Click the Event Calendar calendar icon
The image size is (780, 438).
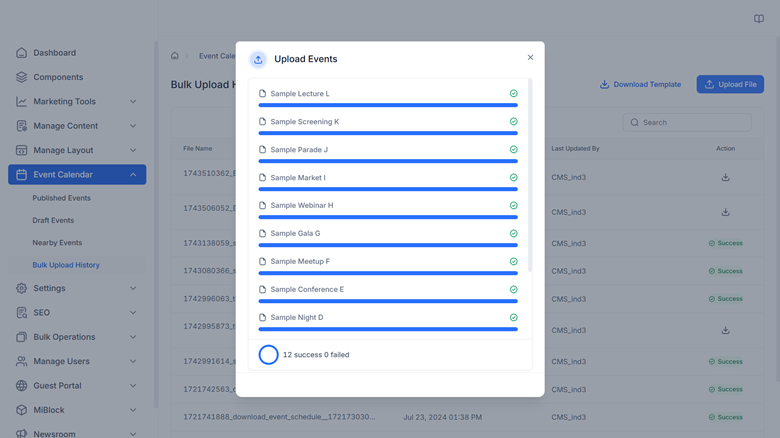click(x=21, y=175)
